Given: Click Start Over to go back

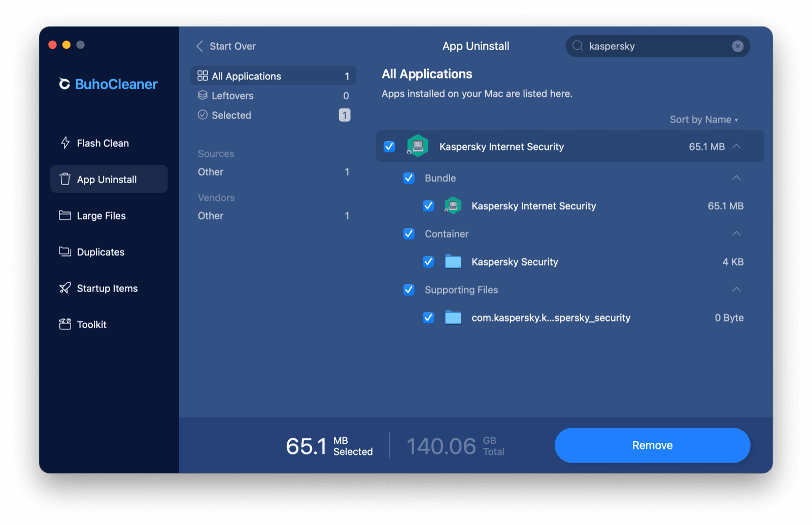Looking at the screenshot, I should 226,46.
